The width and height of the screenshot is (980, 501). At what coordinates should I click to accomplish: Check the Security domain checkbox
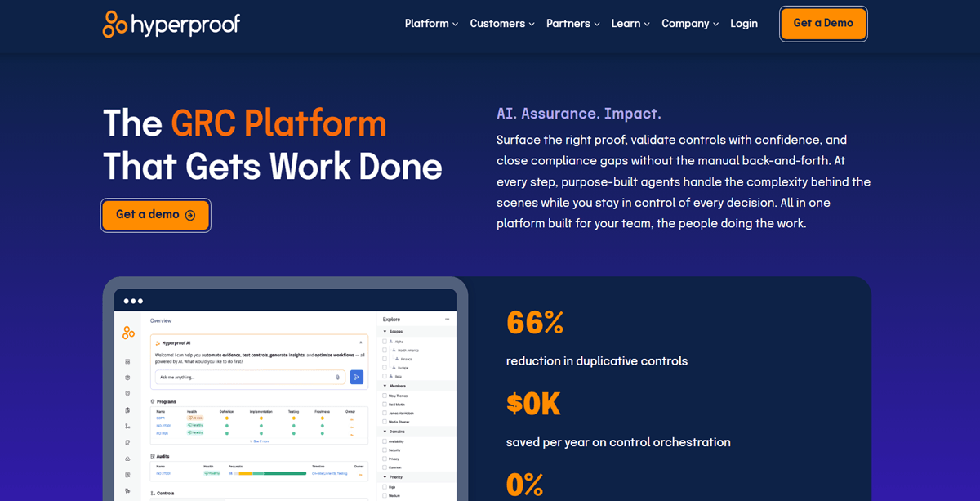point(385,450)
